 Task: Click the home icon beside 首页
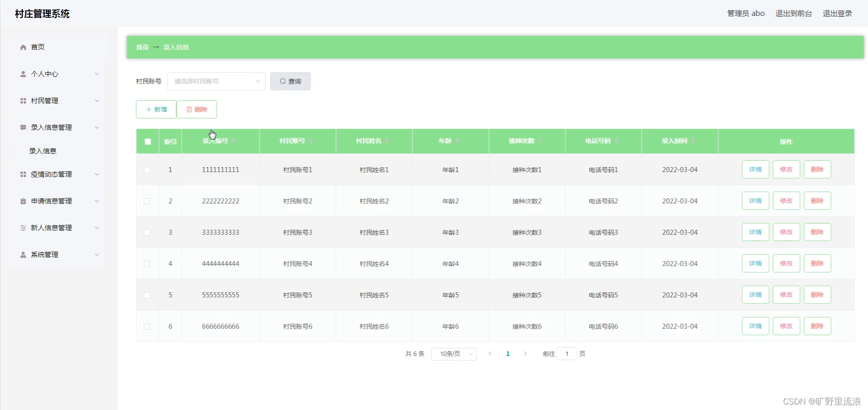pos(22,47)
